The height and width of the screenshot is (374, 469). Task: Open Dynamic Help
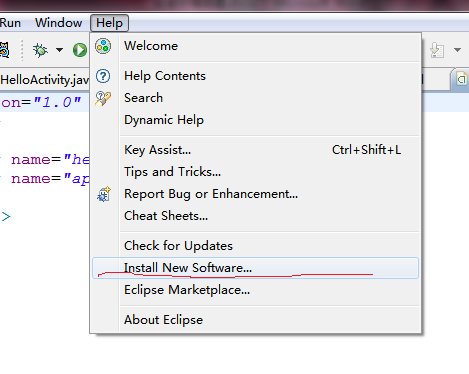point(255,120)
